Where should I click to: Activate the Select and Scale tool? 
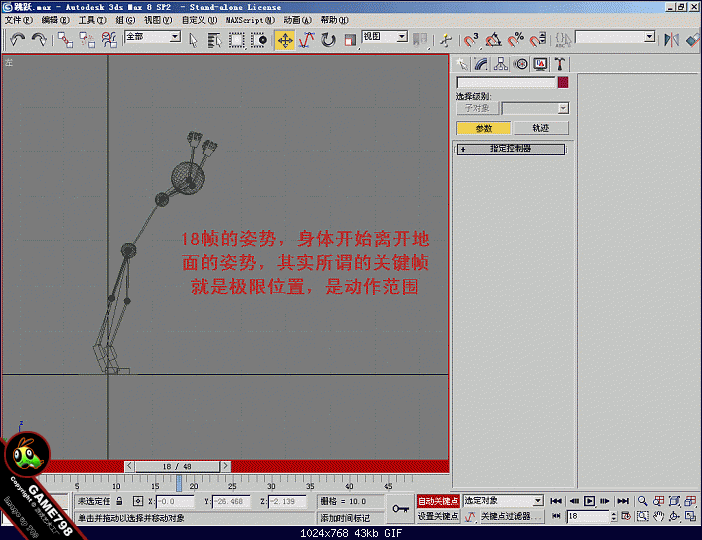pos(349,40)
